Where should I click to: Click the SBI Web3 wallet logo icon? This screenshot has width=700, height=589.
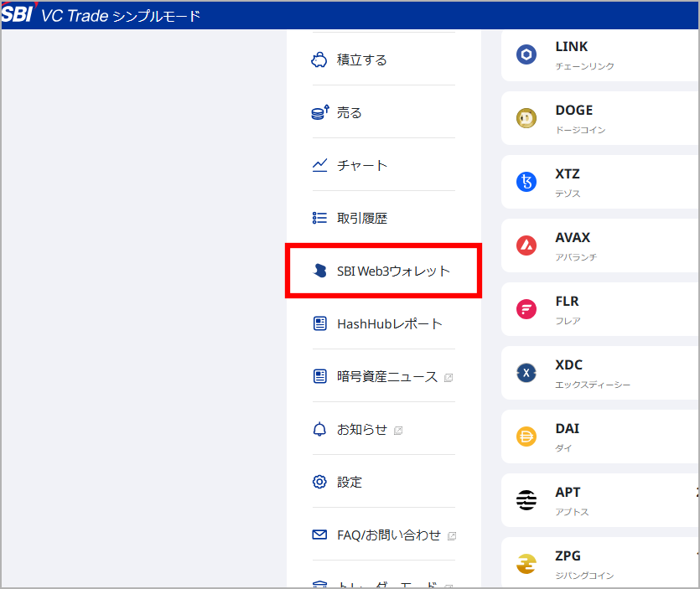319,271
